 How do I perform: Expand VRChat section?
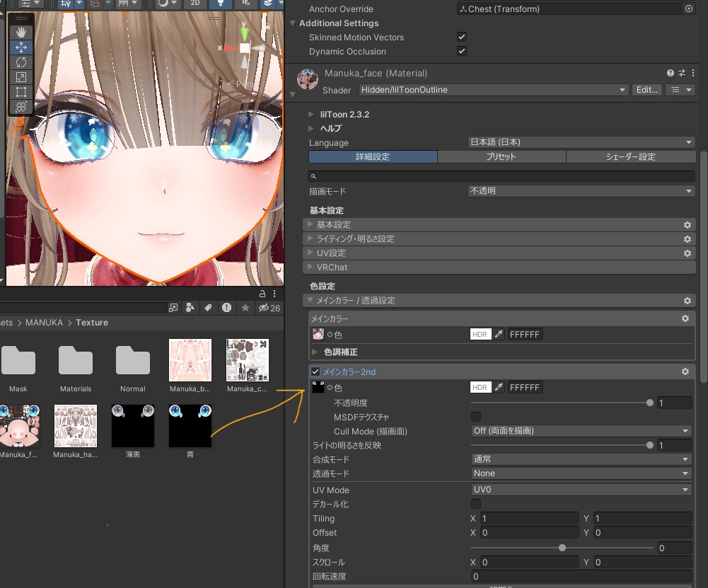pos(499,267)
